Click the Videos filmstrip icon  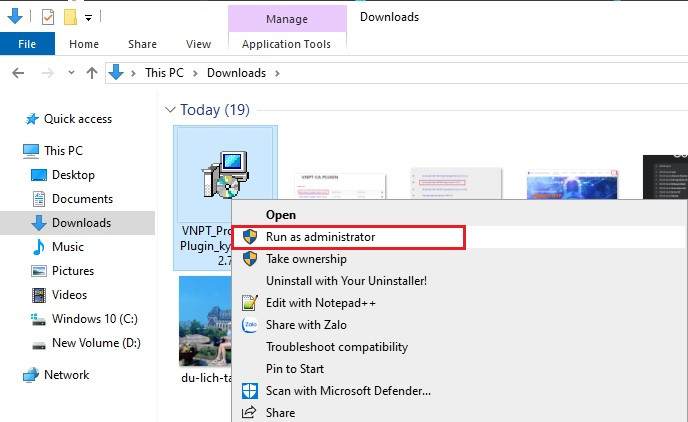click(x=39, y=295)
